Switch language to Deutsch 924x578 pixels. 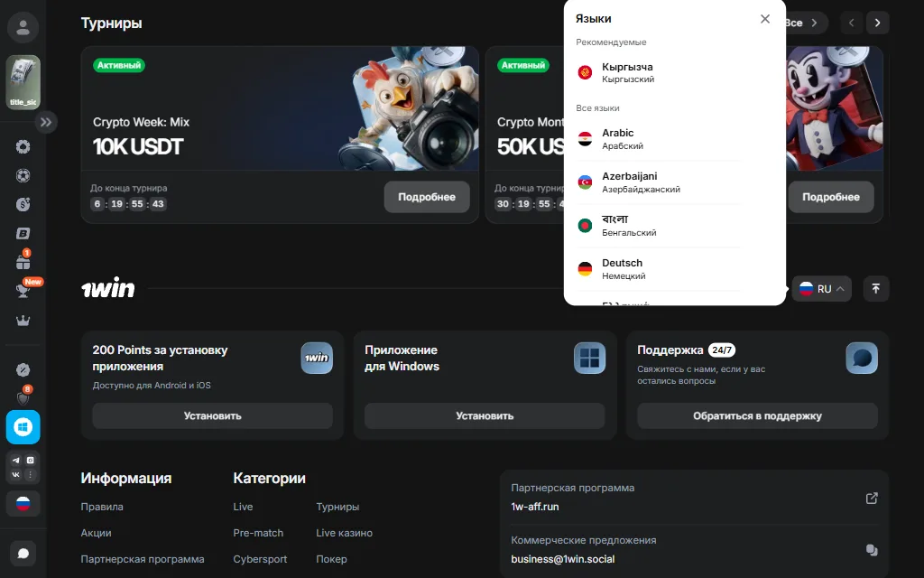tap(659, 269)
